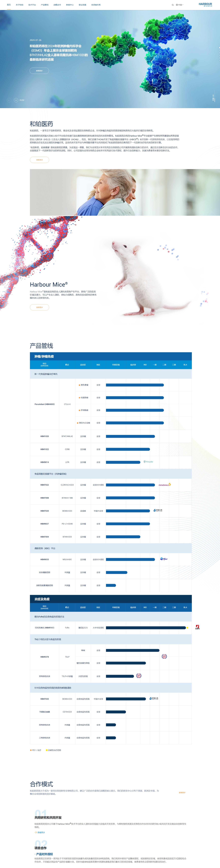Advance to next banner slide arrow
The height and width of the screenshot is (868, 220).
pyautogui.click(x=16, y=100)
